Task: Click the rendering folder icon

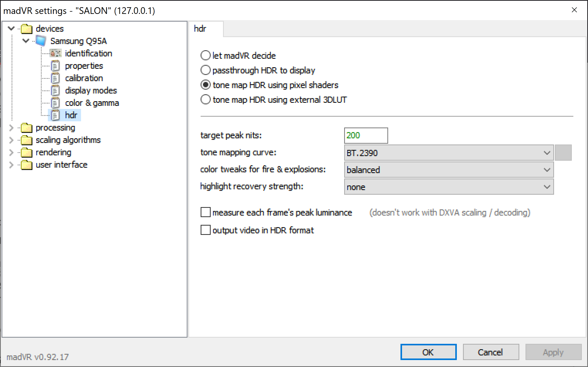Action: point(26,152)
